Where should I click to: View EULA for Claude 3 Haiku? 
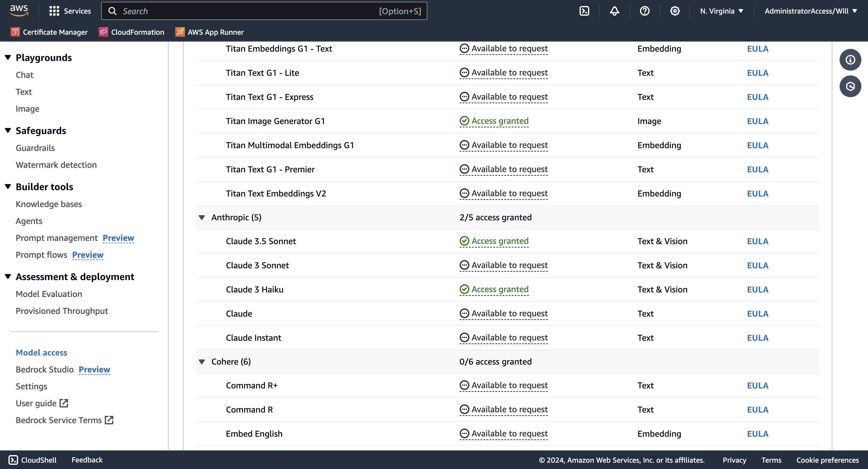[x=757, y=289]
